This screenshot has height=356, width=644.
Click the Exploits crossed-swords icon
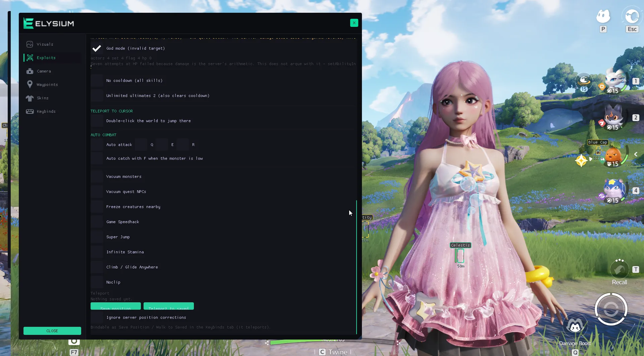point(30,58)
